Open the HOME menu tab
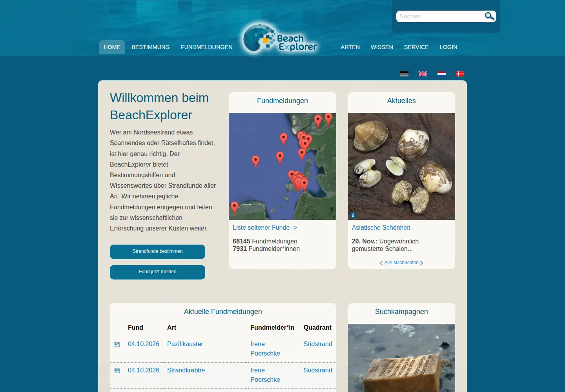 point(112,47)
